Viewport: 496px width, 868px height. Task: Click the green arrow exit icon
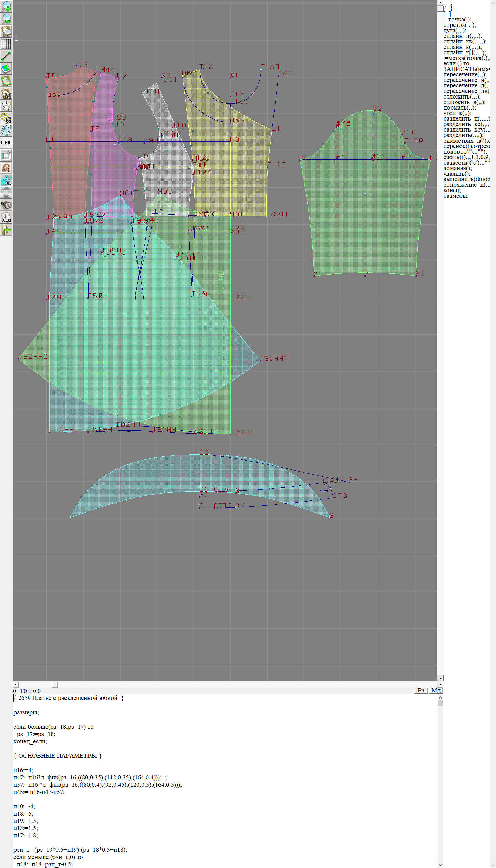[6, 230]
